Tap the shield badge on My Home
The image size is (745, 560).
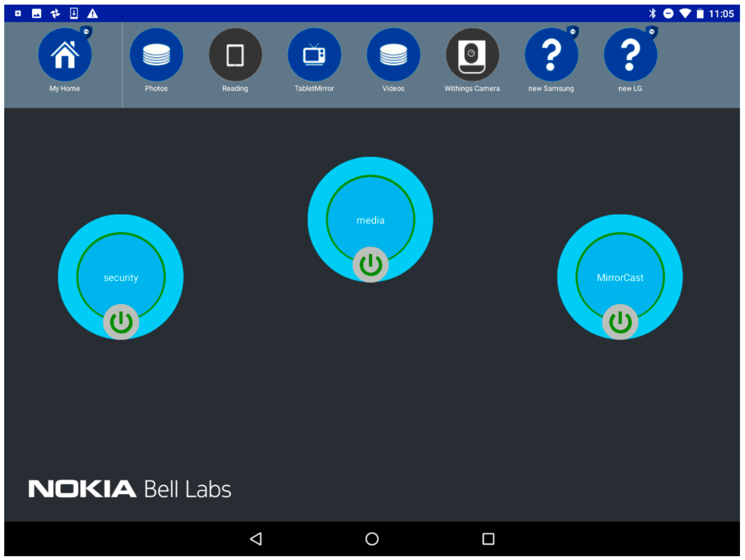tap(86, 32)
